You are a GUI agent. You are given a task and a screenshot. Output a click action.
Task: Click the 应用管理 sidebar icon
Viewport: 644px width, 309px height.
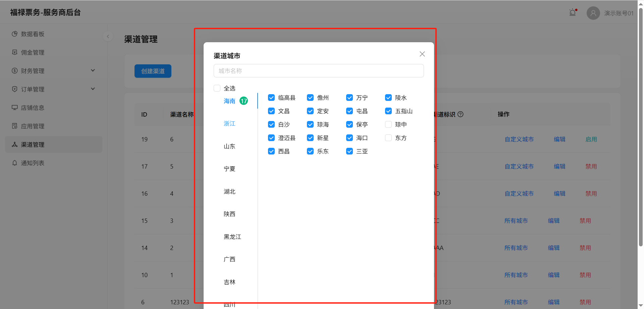[x=14, y=126]
